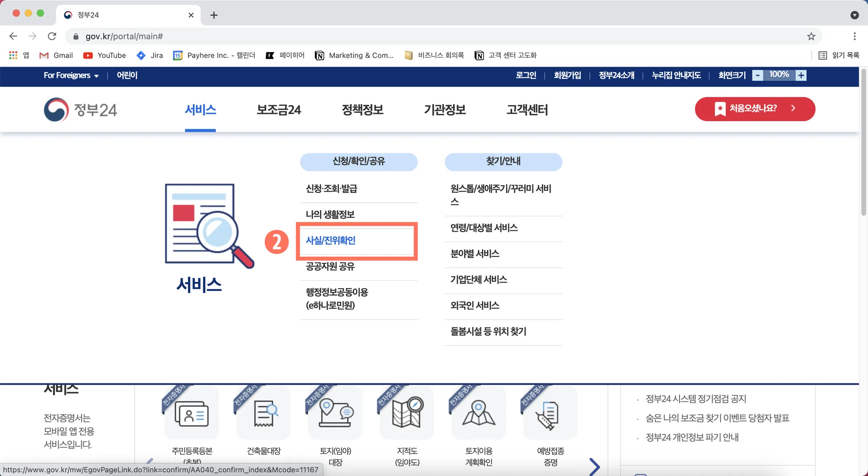
Task: Bookmark this page with the star icon
Action: click(811, 36)
